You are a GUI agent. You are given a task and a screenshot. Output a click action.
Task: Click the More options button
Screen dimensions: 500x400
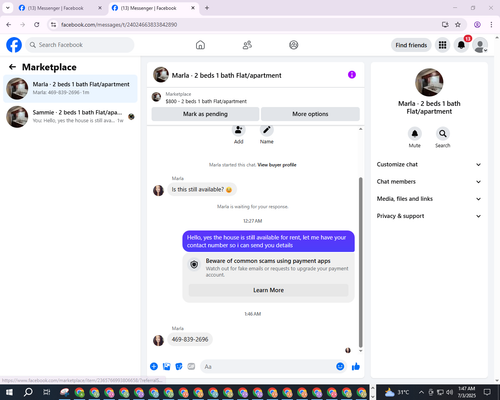(x=310, y=114)
